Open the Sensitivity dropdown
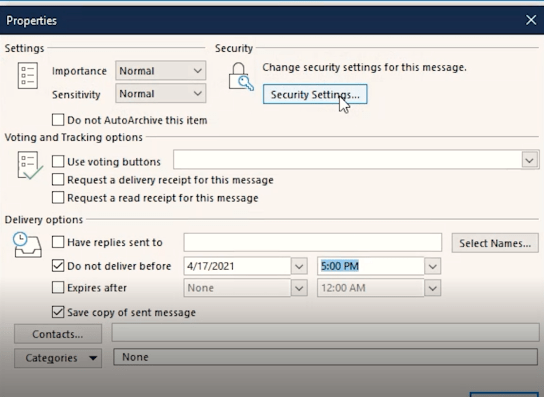The image size is (544, 397). pyautogui.click(x=161, y=93)
